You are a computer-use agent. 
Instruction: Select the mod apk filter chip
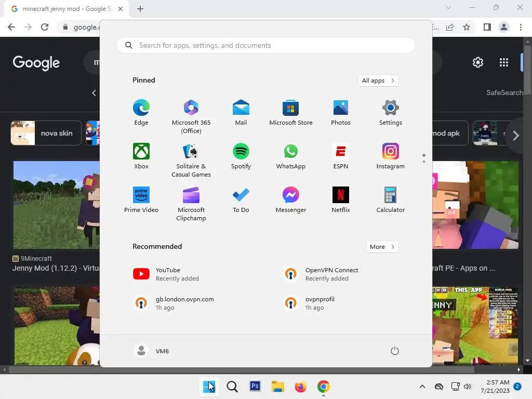click(450, 133)
